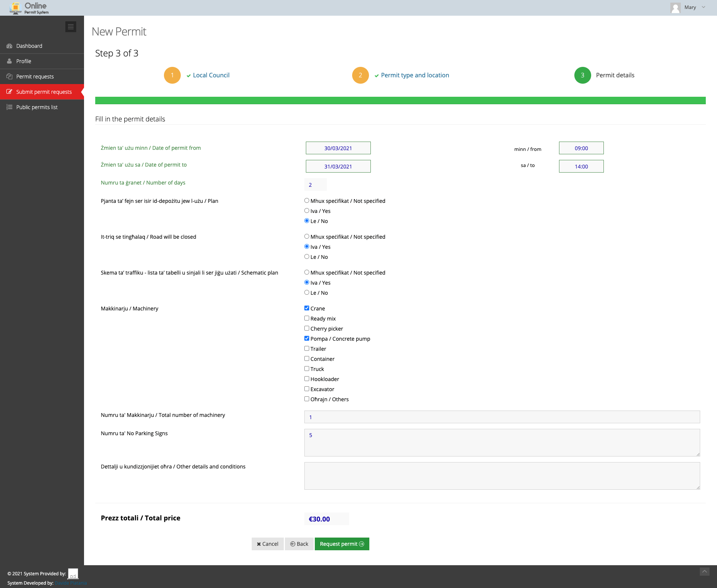
Task: Click Mary's profile avatar image
Action: point(675,7)
